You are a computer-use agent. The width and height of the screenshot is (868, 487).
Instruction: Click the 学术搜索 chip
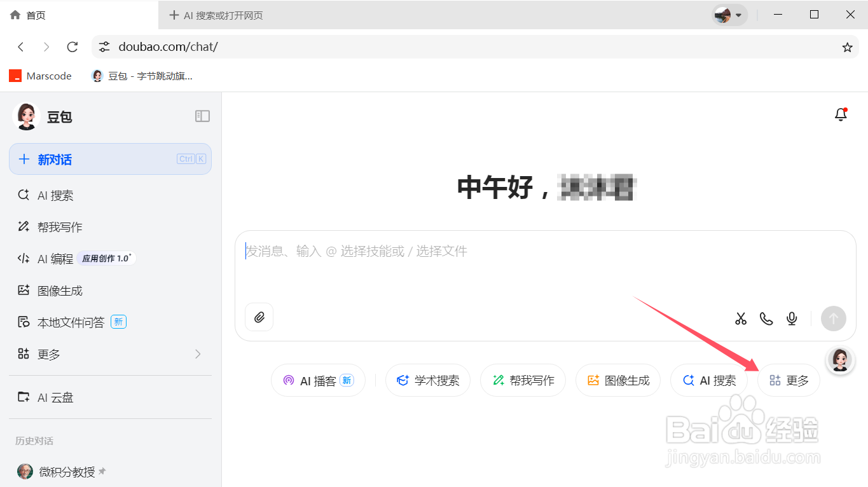pos(427,380)
